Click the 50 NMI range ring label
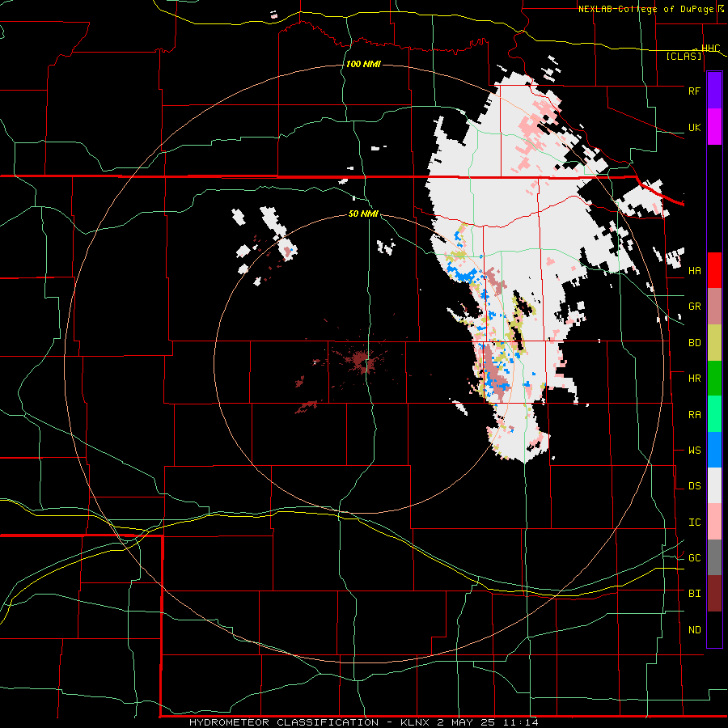Image resolution: width=728 pixels, height=728 pixels. [363, 214]
